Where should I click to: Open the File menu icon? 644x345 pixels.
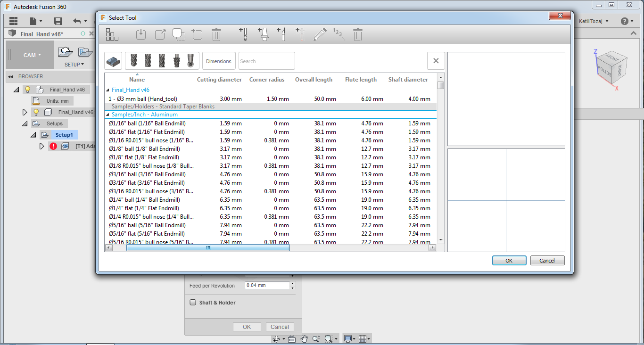click(x=36, y=21)
